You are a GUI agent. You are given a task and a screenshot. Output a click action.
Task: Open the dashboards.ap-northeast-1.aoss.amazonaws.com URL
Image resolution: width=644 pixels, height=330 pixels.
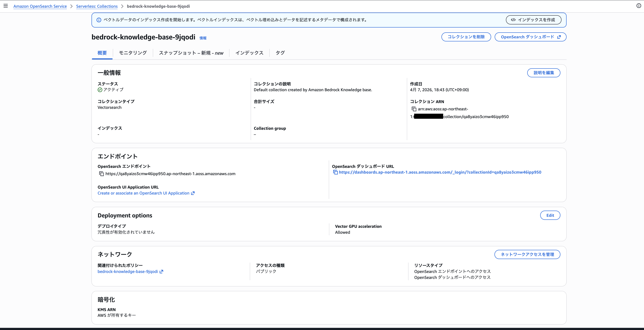[439, 172]
